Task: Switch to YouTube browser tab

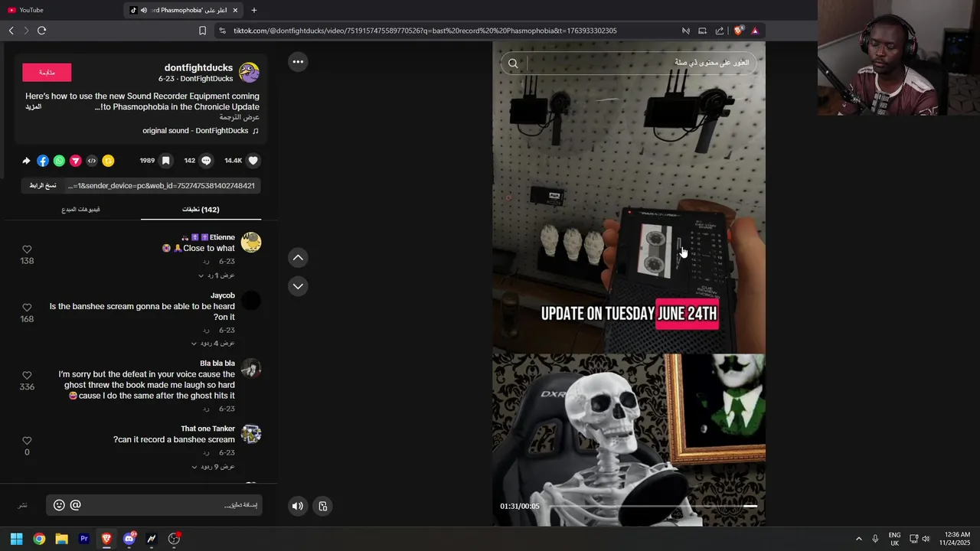Action: tap(61, 10)
